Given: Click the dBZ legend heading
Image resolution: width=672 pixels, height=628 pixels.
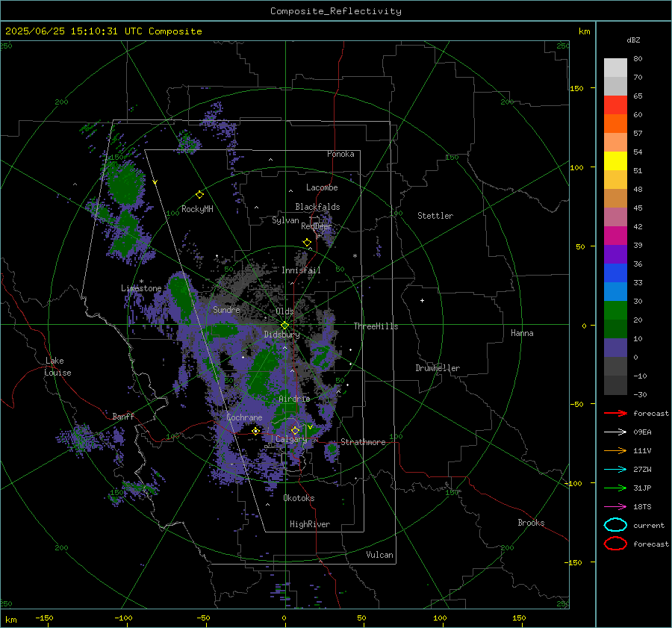Looking at the screenshot, I should [633, 40].
